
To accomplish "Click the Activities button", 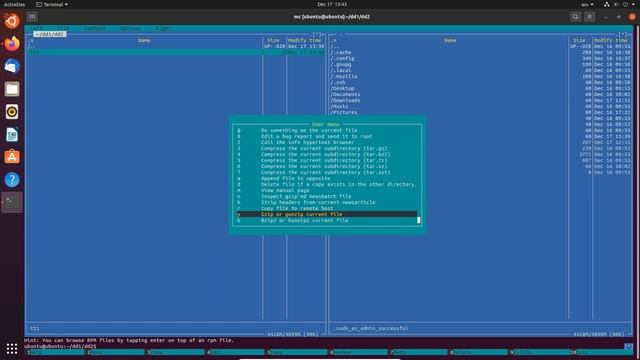I will pos(14,4).
